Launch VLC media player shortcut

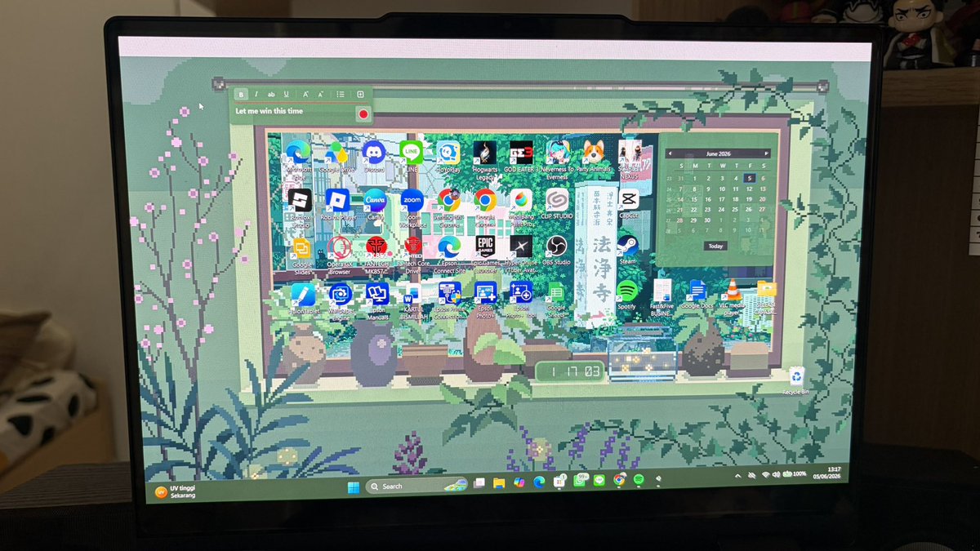click(x=733, y=296)
